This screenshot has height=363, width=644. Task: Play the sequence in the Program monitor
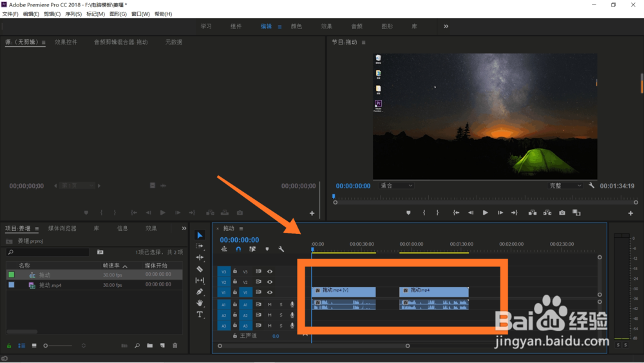(485, 213)
